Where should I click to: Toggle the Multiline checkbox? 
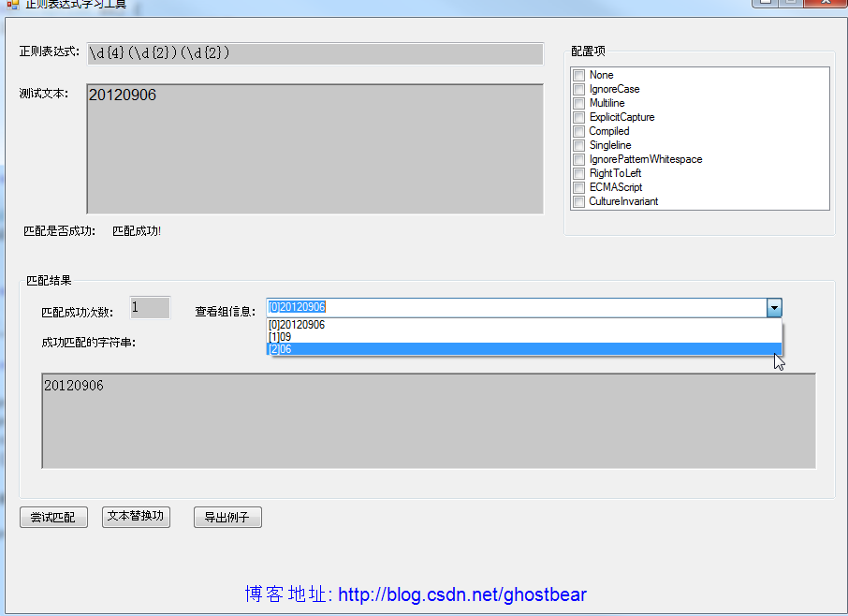coord(578,103)
